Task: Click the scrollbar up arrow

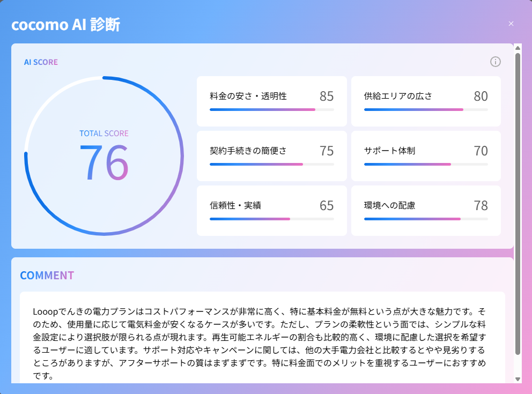Action: (518, 48)
